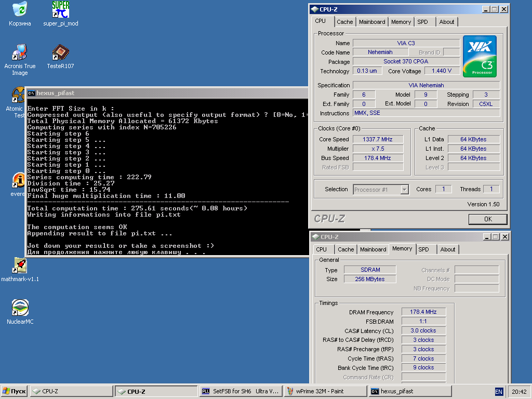Switch to wPrime 32M - Paint window
This screenshot has width=532, height=399.
pos(326,391)
